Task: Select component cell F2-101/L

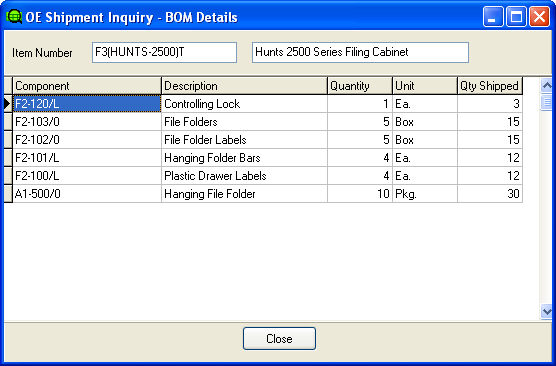Action: tap(87, 158)
